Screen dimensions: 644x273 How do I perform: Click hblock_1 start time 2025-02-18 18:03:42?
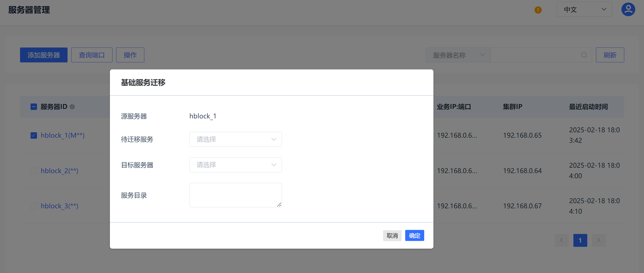pos(594,135)
